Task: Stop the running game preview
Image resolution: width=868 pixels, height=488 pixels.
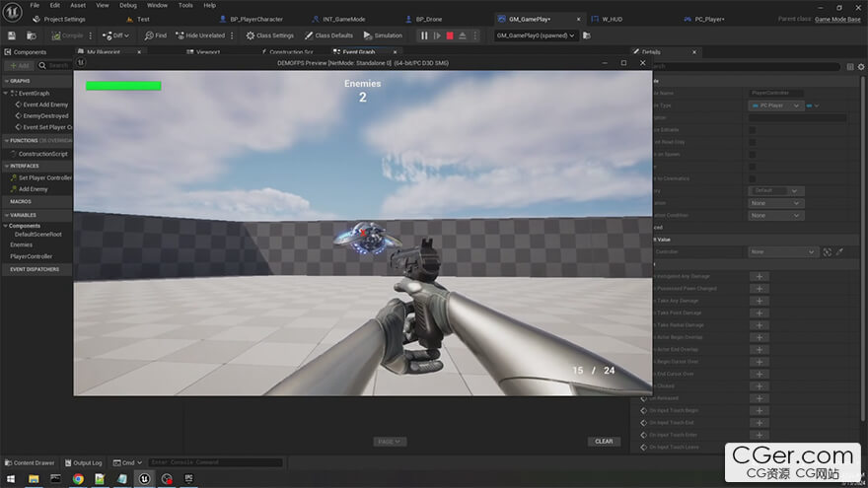Action: point(450,35)
